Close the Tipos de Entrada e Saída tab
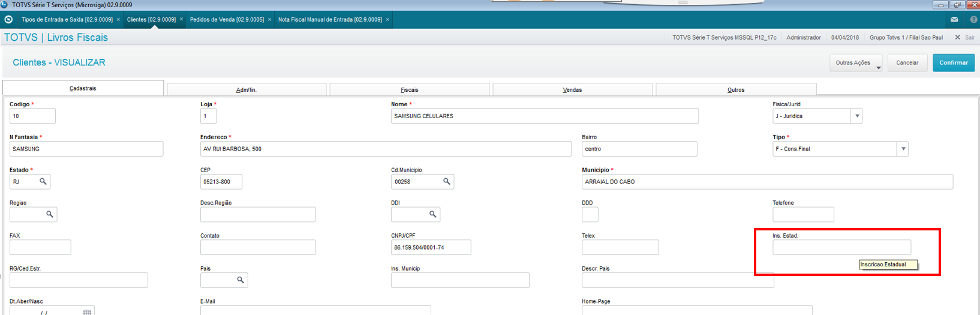This screenshot has height=315, width=980. [x=118, y=20]
